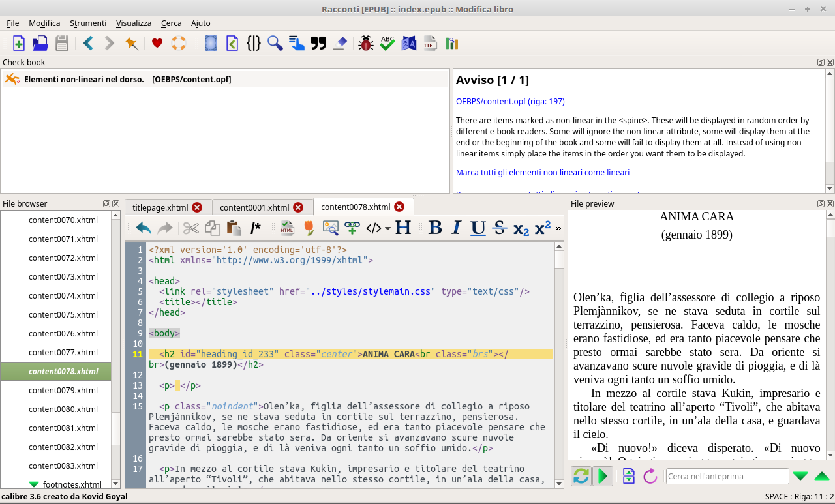Open the Strumenti menu

tap(88, 23)
